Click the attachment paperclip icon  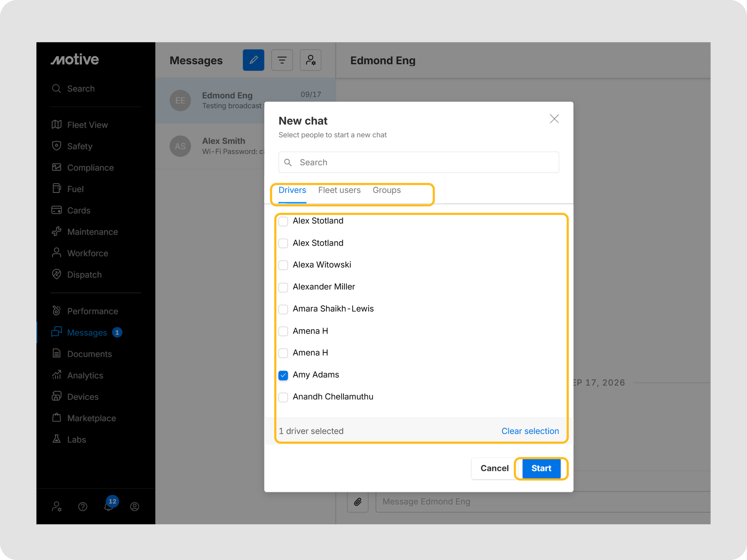click(x=358, y=502)
